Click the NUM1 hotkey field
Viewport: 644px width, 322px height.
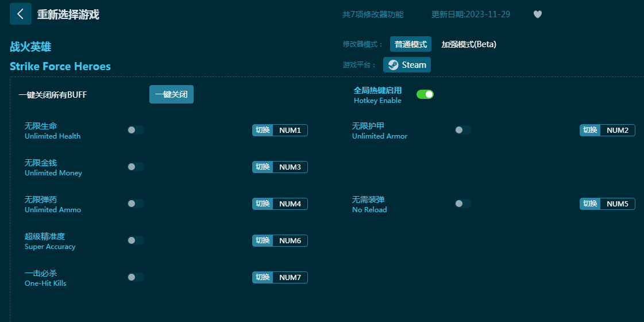[x=290, y=131]
